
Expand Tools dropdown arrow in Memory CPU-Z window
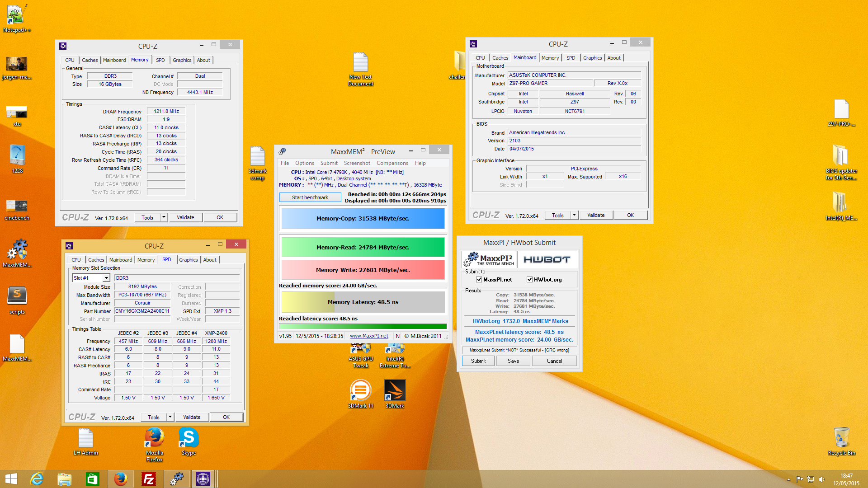[x=164, y=217]
